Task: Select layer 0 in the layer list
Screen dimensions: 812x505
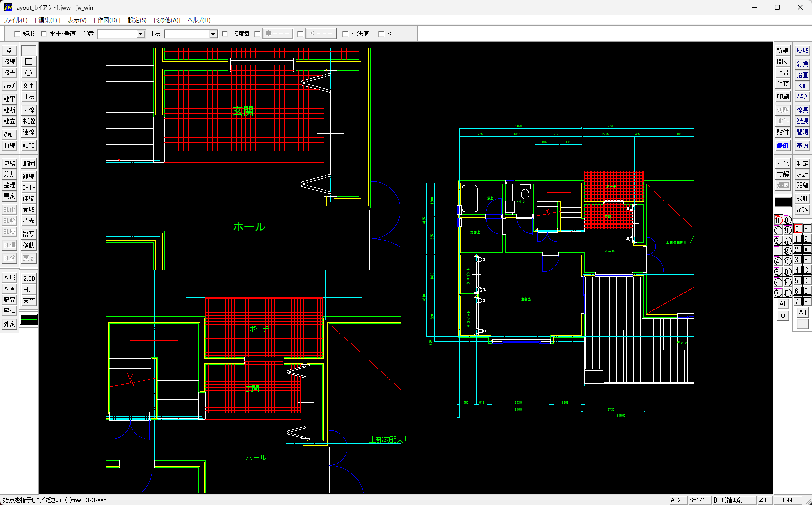Action: coord(797,229)
